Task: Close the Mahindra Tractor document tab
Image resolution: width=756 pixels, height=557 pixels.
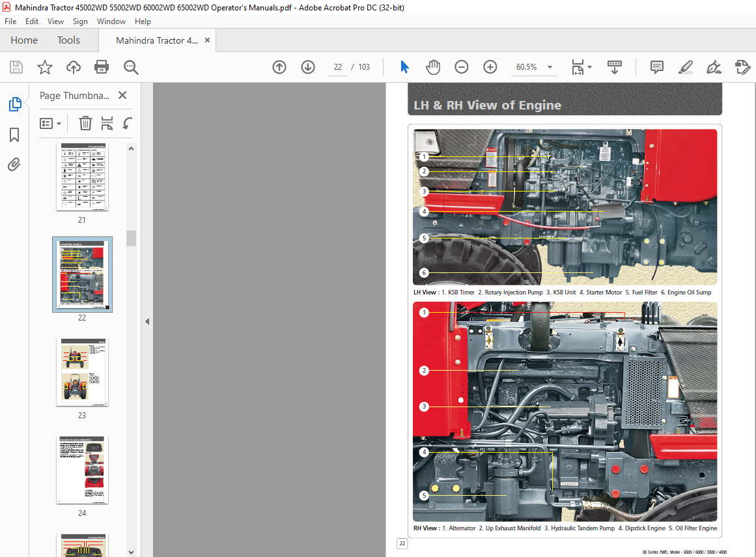Action: (x=207, y=40)
